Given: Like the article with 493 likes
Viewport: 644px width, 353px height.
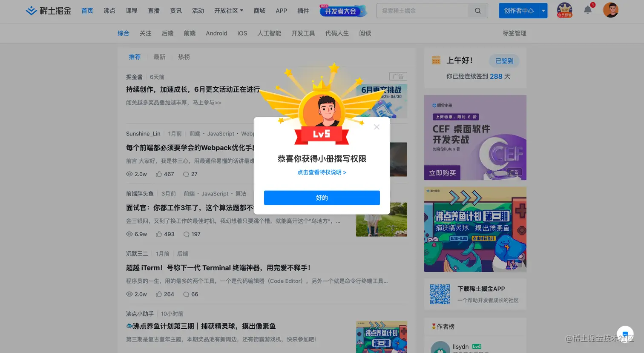Looking at the screenshot, I should click(x=165, y=234).
